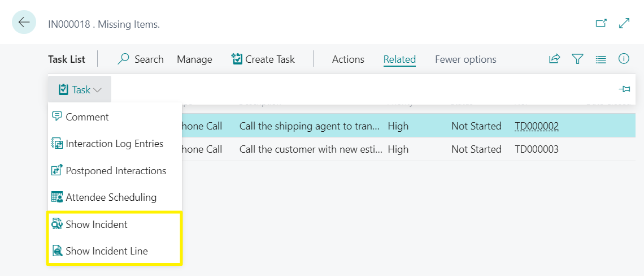Viewport: 644px width, 276px height.
Task: Click the Postponed Interactions icon
Action: [57, 170]
